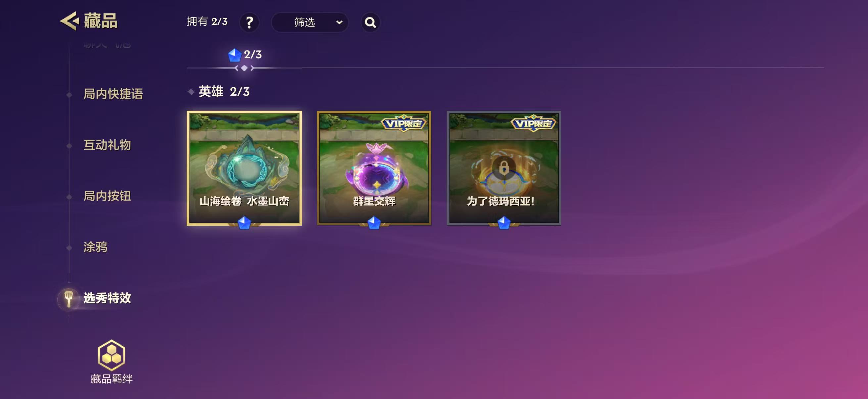Go back using the 藏品 arrow icon
The height and width of the screenshot is (399, 868).
pos(70,21)
